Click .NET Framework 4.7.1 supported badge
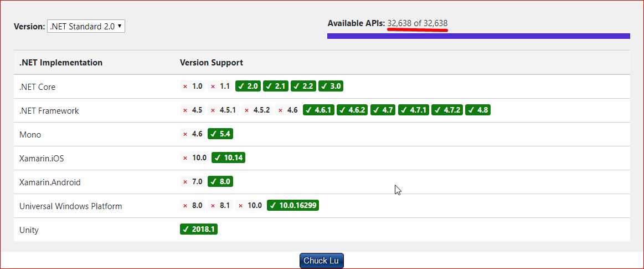644x269 pixels. [414, 110]
